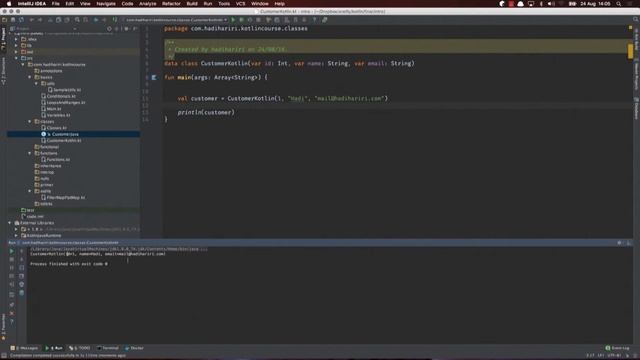Click the run gutter icon beside fun main

(x=154, y=77)
